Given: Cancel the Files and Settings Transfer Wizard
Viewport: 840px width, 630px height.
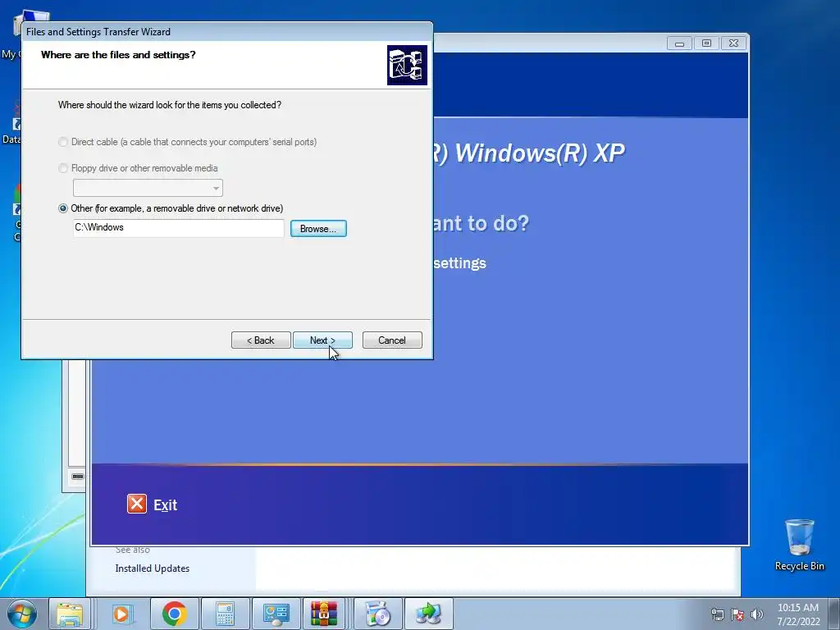Looking at the screenshot, I should tap(392, 340).
